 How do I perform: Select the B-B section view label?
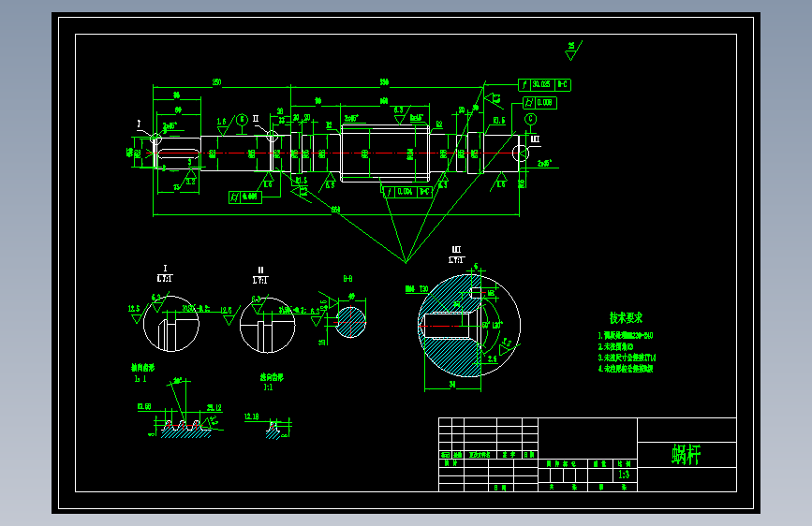coord(348,279)
